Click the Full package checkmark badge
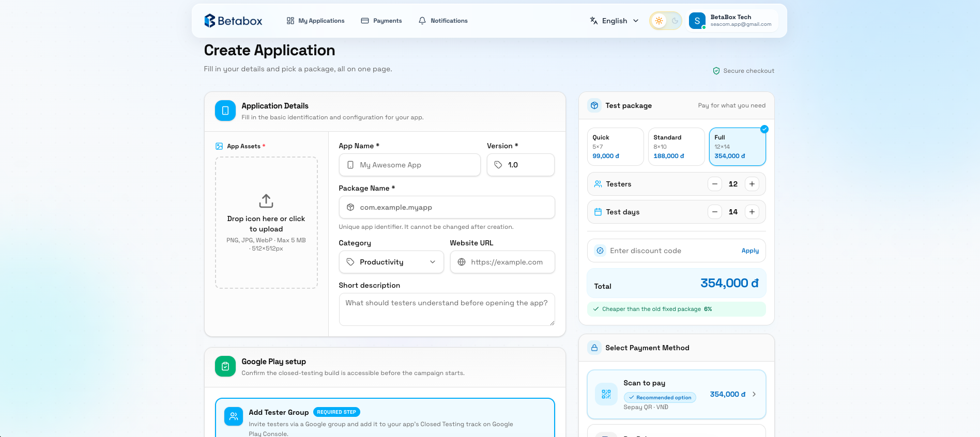This screenshot has width=980, height=437. click(x=764, y=129)
